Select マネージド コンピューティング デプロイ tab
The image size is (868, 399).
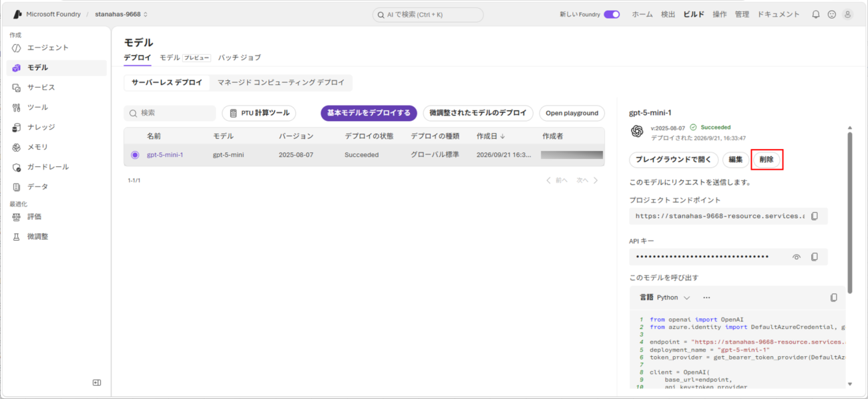tap(281, 83)
